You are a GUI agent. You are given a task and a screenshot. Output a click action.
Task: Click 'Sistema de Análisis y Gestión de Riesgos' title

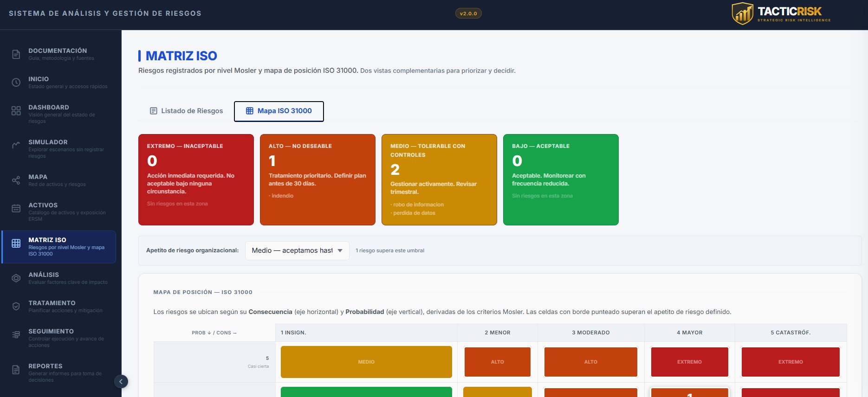tap(105, 13)
